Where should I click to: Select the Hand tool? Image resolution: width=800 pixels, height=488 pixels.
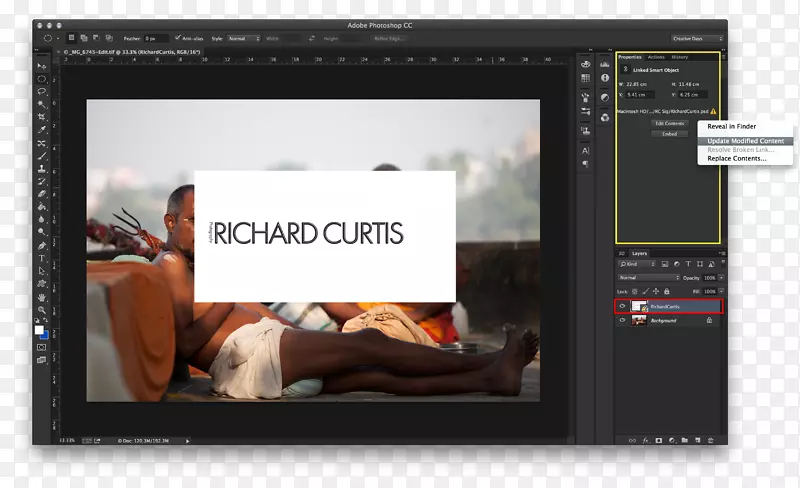42,297
